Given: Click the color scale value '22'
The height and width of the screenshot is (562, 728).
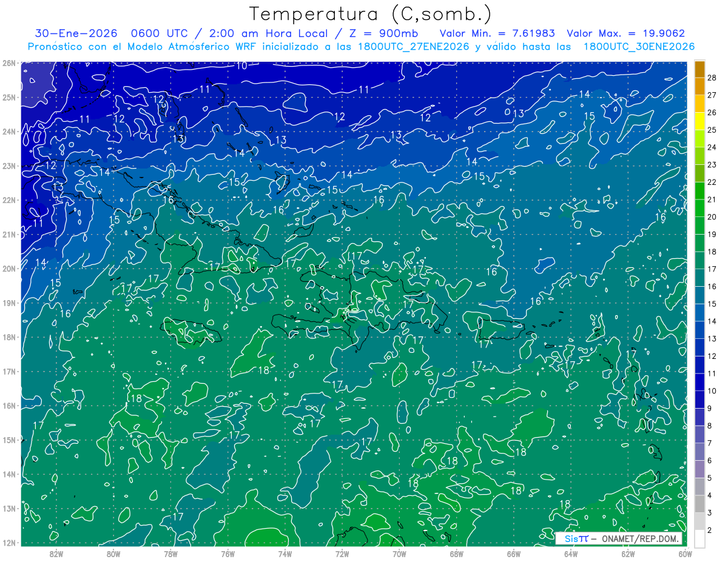Looking at the screenshot, I should [x=712, y=182].
